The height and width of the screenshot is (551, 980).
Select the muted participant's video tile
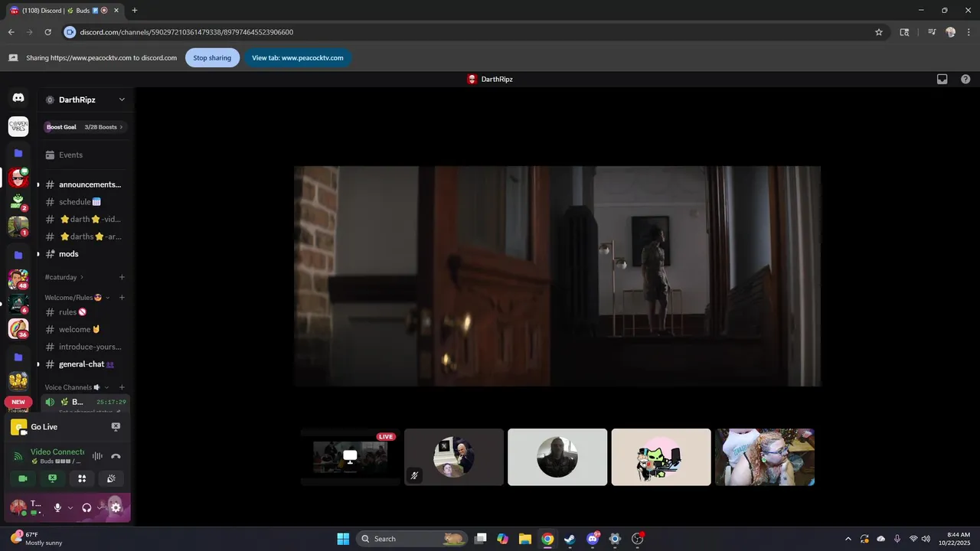pos(454,457)
